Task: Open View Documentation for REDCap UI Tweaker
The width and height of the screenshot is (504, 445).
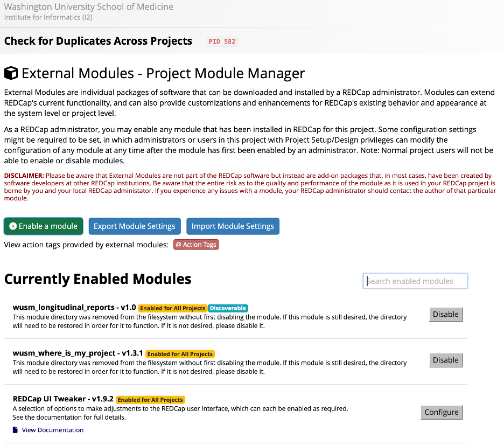Action: tap(53, 430)
